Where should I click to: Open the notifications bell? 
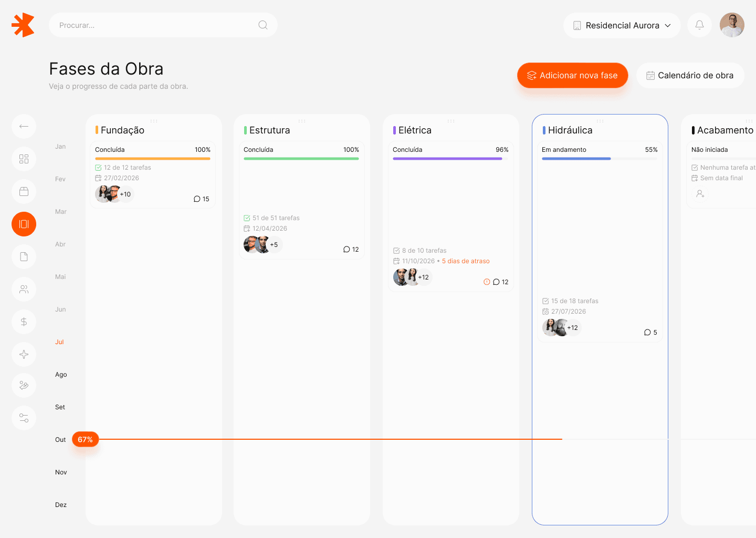click(x=699, y=25)
